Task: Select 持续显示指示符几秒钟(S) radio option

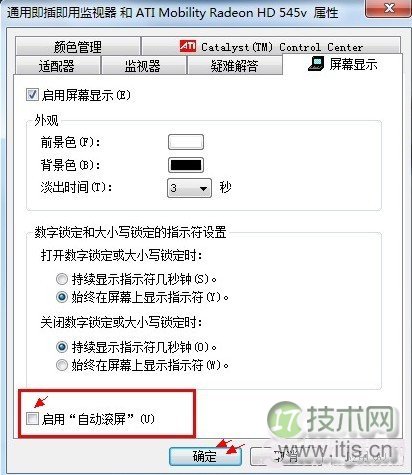Action: click(x=62, y=279)
